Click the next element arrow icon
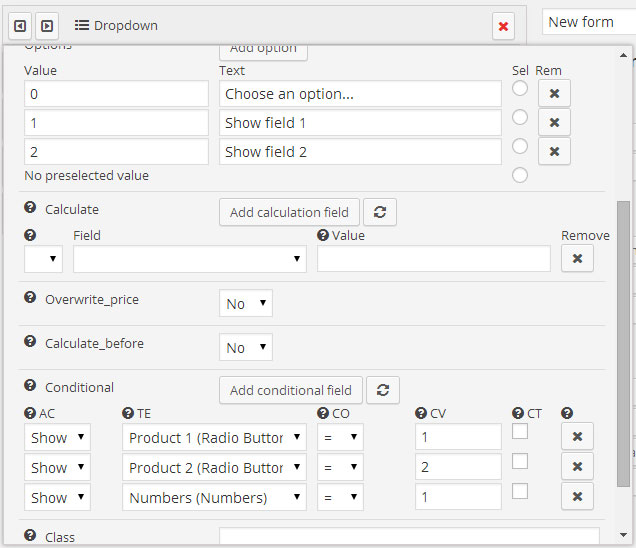This screenshot has height=548, width=636. (46, 26)
